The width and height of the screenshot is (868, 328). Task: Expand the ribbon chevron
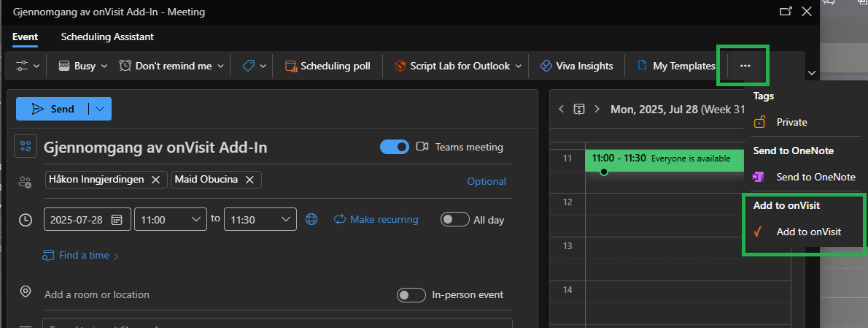click(x=812, y=72)
